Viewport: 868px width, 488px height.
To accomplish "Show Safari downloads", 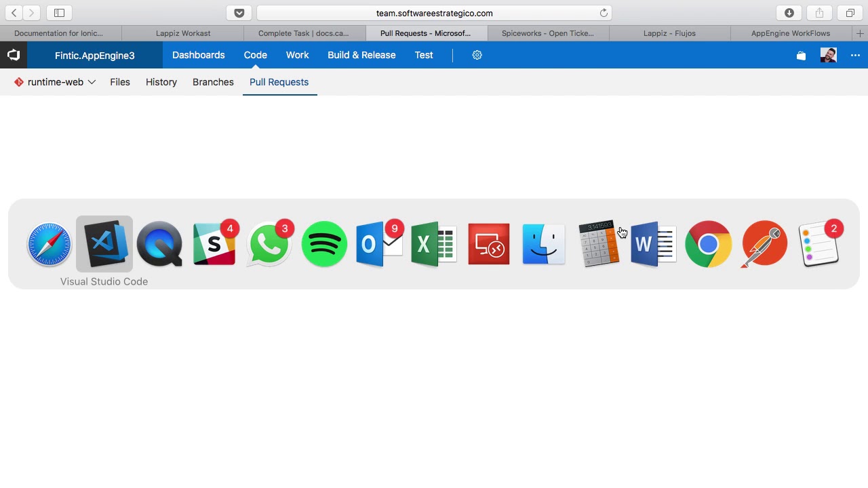I will coord(789,13).
